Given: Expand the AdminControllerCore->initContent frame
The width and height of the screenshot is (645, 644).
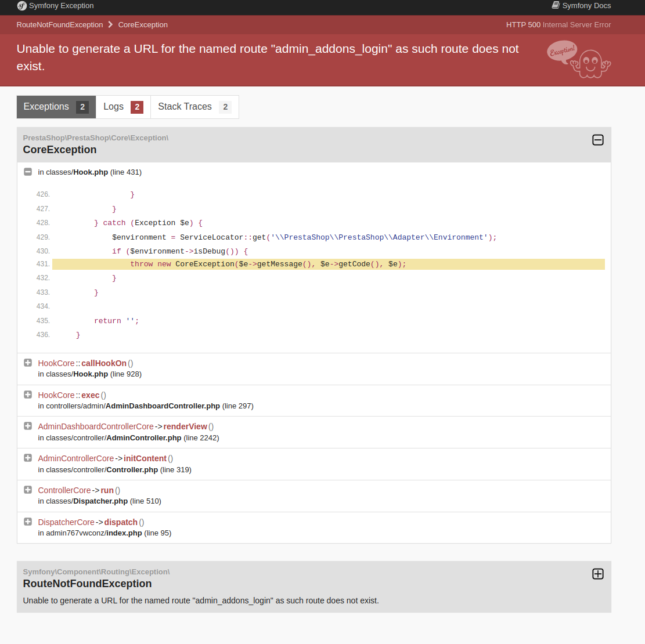Looking at the screenshot, I should (28, 457).
